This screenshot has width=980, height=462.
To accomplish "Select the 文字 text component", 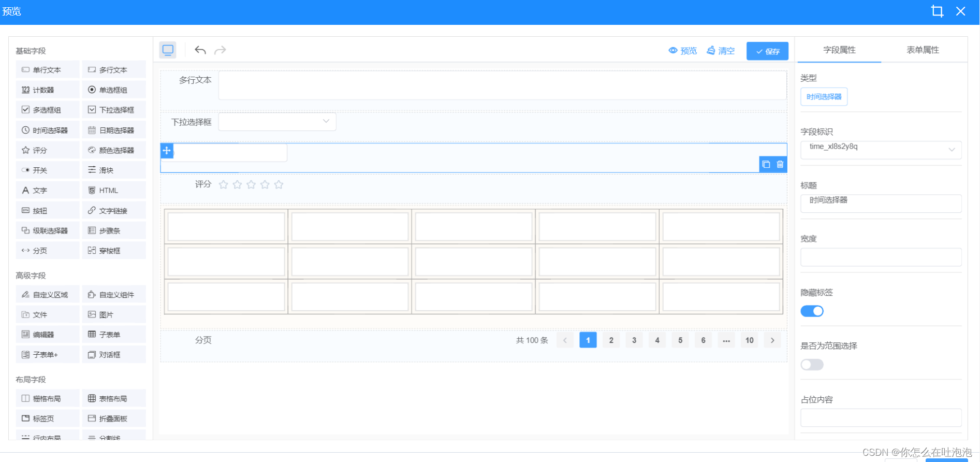I will [48, 190].
